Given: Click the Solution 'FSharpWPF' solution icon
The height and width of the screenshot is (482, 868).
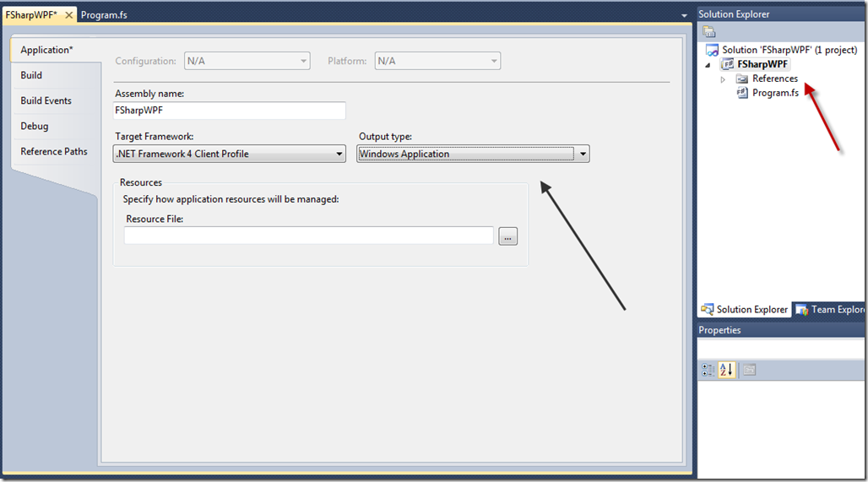Looking at the screenshot, I should pyautogui.click(x=712, y=50).
